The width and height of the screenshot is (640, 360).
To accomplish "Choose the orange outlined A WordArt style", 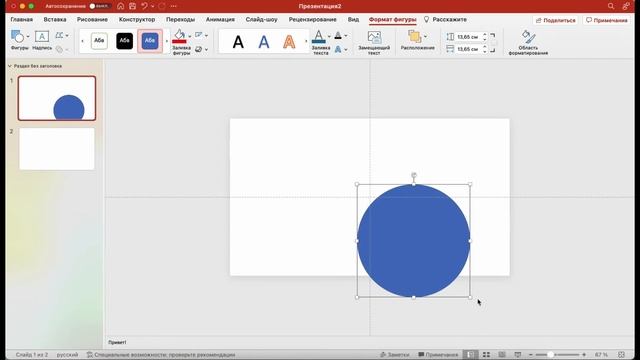I will pos(289,42).
